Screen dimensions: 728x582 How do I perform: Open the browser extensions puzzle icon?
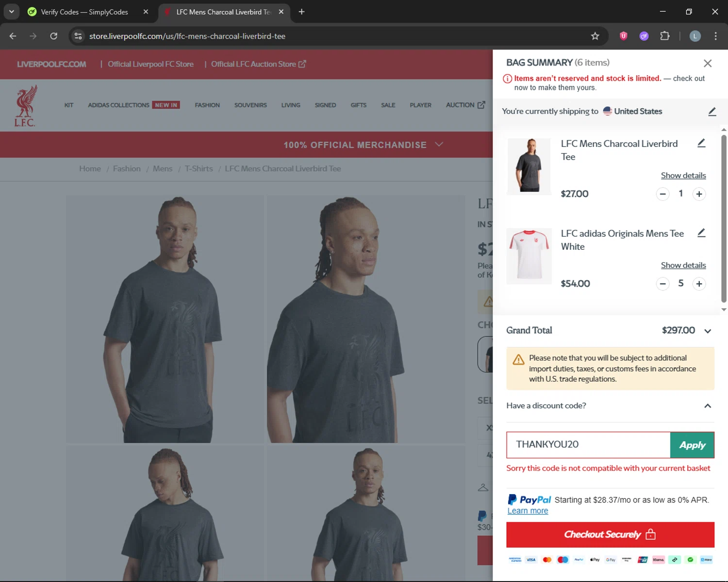(665, 36)
